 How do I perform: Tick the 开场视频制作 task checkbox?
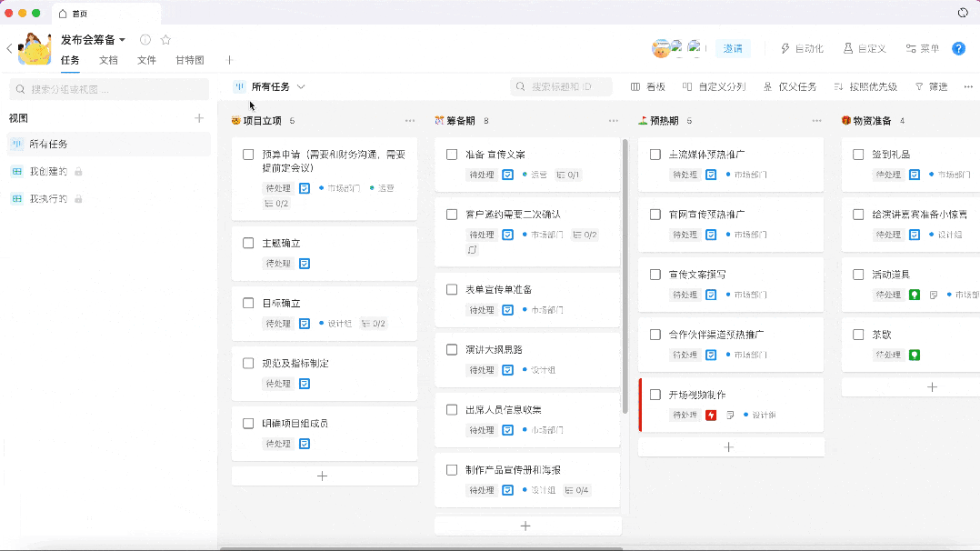(655, 395)
